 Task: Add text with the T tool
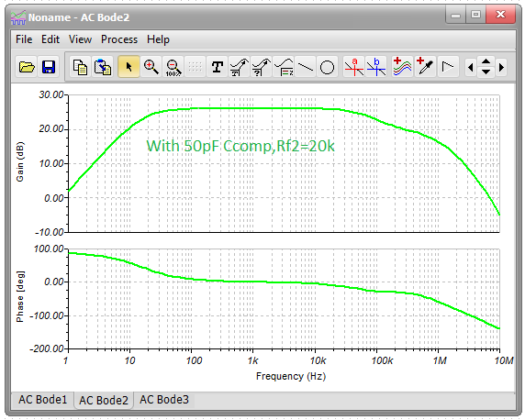[x=217, y=67]
